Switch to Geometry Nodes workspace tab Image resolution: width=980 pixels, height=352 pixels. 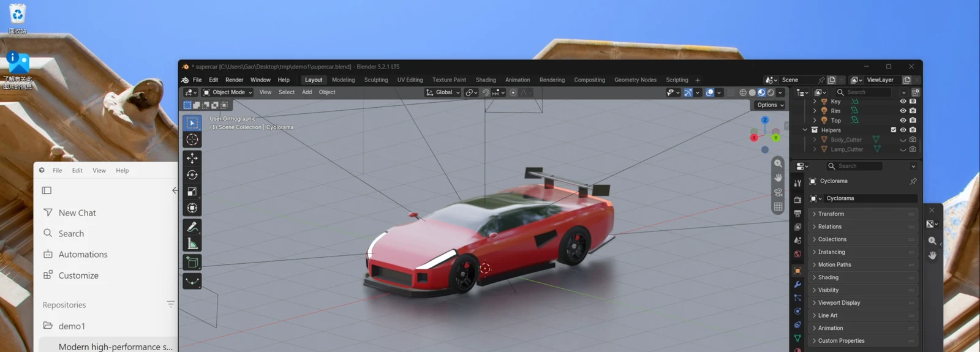coord(635,80)
